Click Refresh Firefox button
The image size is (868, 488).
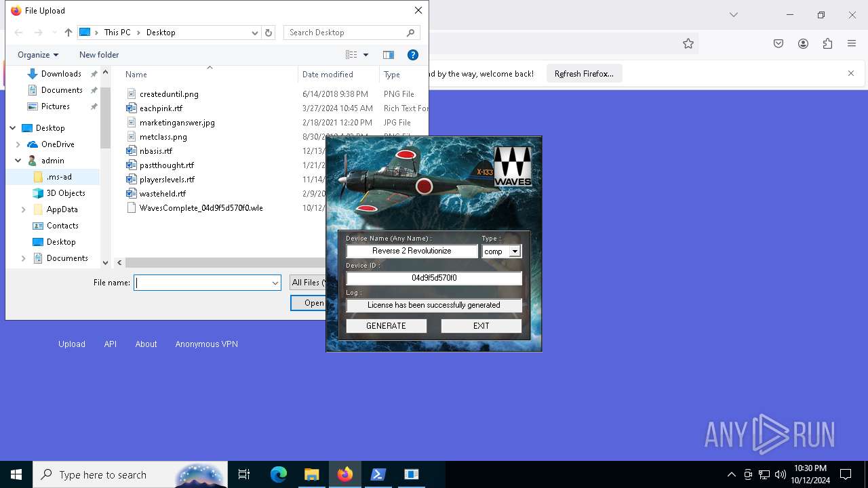click(x=584, y=74)
